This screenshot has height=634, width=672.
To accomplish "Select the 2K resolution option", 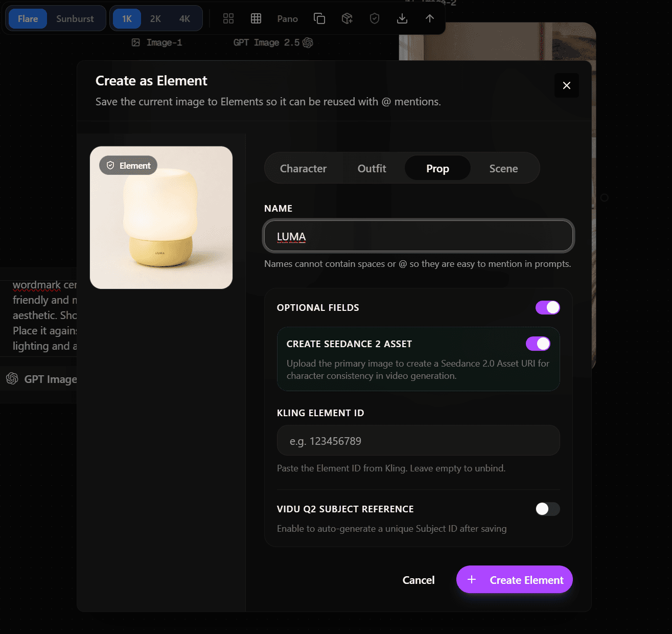I will [155, 18].
